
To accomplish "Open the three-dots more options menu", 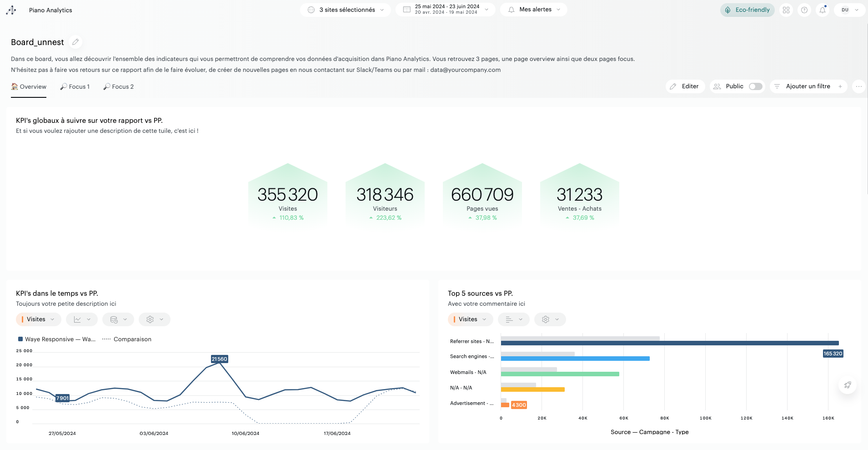I will click(858, 86).
